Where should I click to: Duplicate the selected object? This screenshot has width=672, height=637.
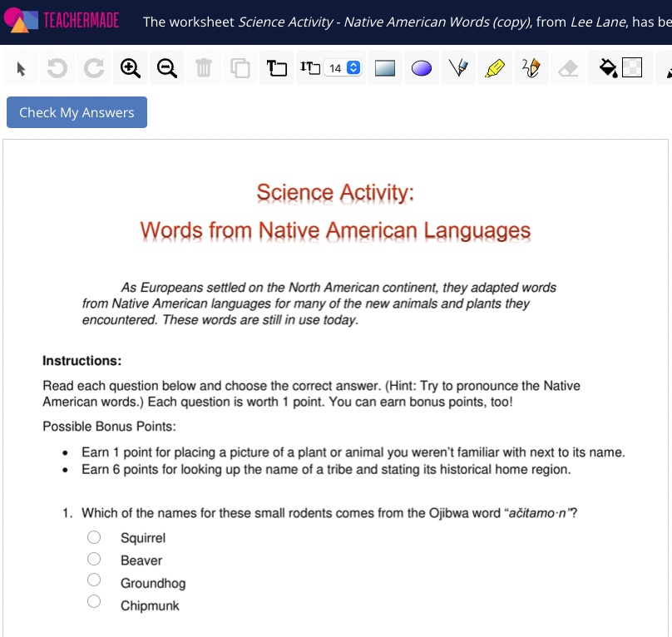tap(240, 67)
